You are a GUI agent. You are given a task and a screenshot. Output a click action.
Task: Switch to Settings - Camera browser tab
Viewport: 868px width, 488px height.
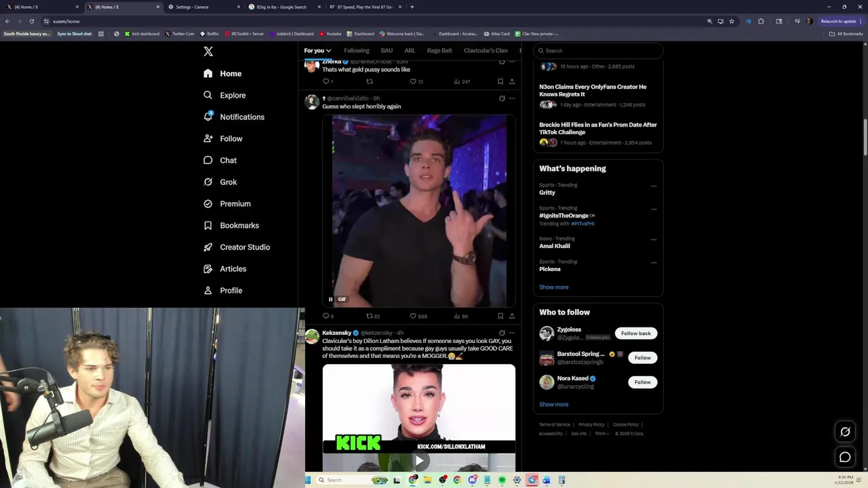(203, 7)
